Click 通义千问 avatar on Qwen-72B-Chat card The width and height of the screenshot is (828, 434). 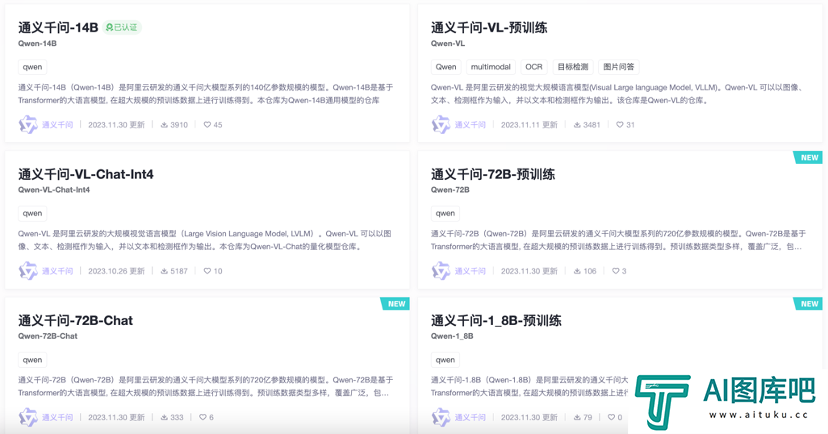[x=28, y=417]
